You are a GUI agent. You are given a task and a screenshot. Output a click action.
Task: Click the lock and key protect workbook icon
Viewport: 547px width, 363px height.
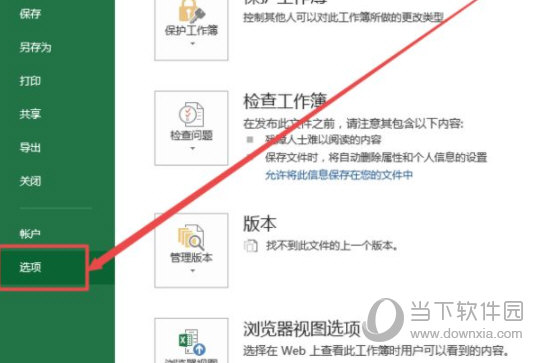pos(192,11)
